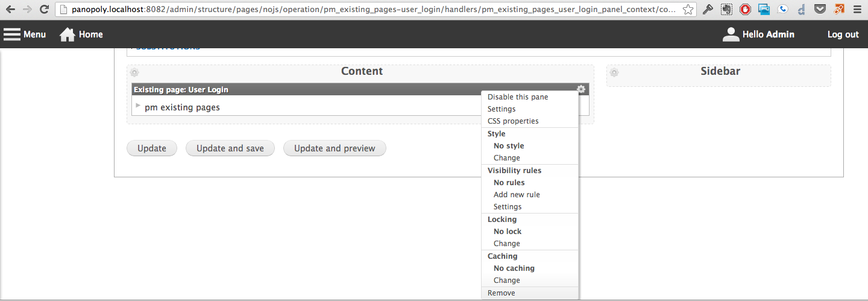Choose Remove at the menu bottom
868x301 pixels.
coord(502,293)
